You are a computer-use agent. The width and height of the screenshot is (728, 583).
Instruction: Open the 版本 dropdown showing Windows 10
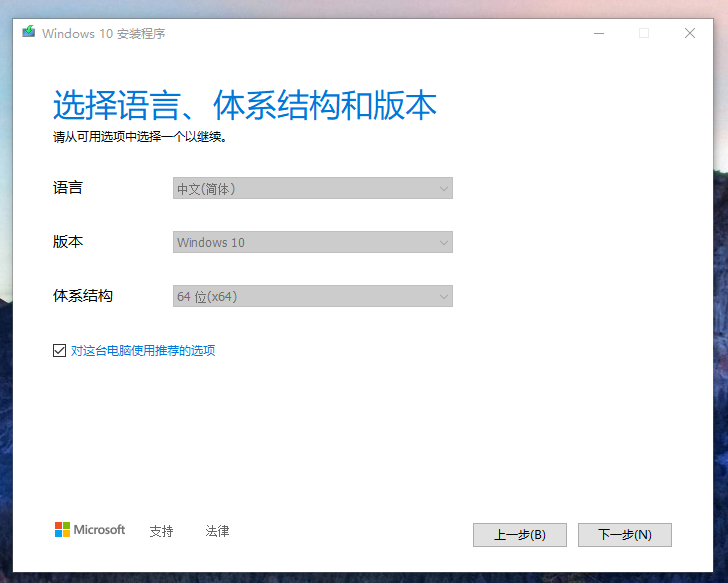coord(313,242)
